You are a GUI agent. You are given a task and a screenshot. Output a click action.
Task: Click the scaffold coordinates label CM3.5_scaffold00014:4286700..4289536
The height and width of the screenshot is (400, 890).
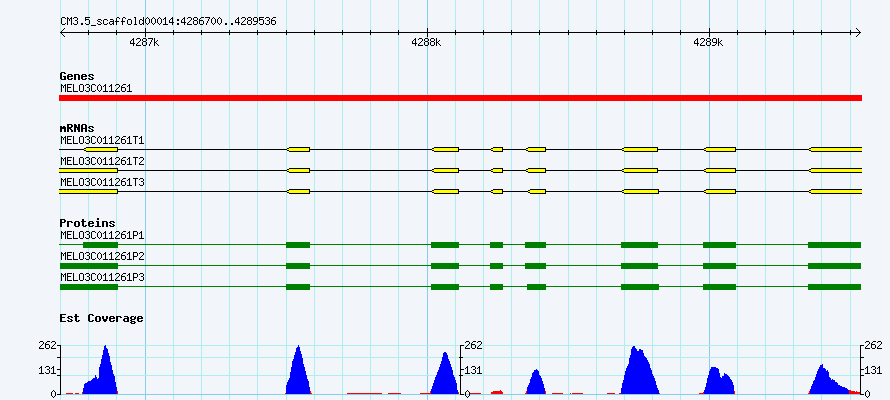click(169, 22)
